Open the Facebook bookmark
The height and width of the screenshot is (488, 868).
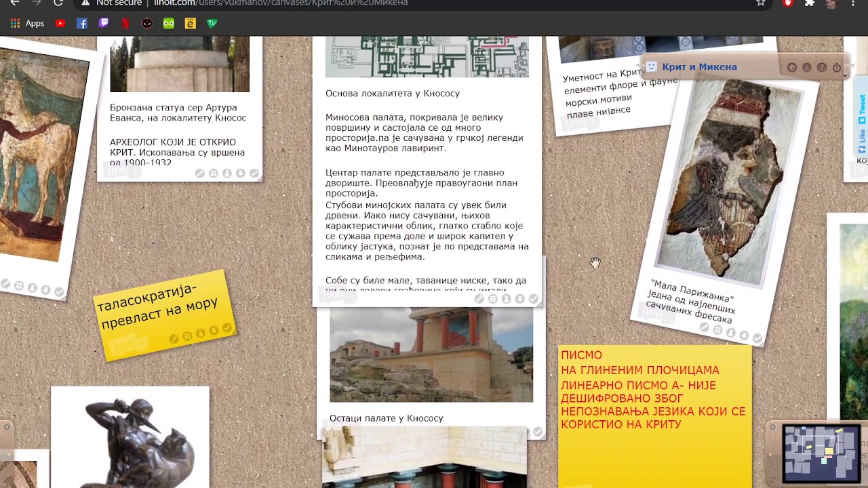tap(82, 23)
